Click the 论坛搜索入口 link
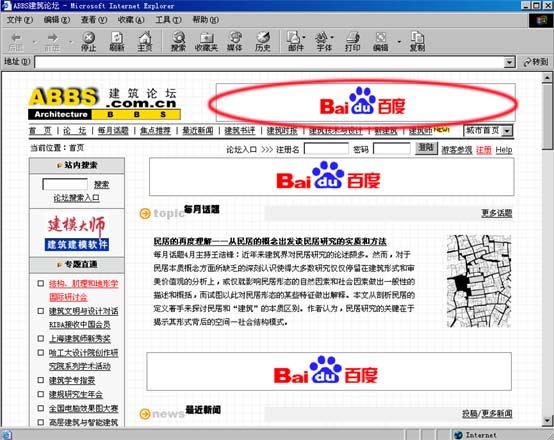 coord(76,198)
